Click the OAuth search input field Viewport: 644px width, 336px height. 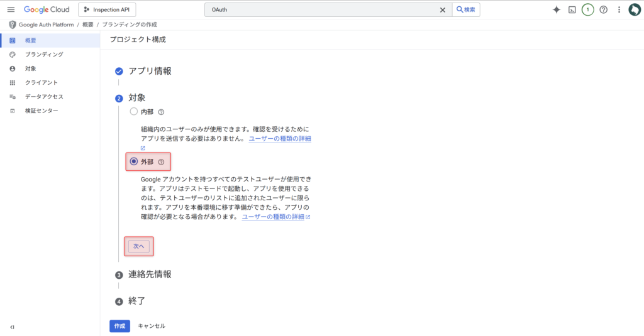click(321, 10)
